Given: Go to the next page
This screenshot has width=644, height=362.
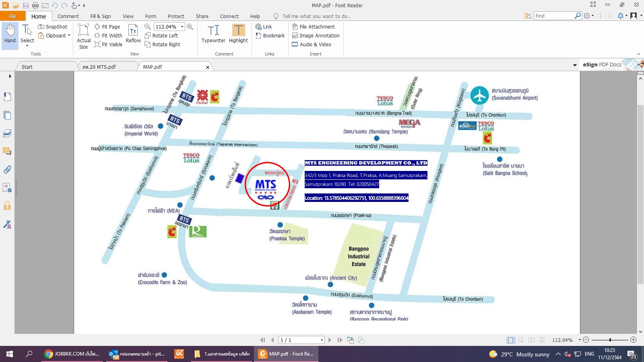Looking at the screenshot, I should (x=330, y=340).
